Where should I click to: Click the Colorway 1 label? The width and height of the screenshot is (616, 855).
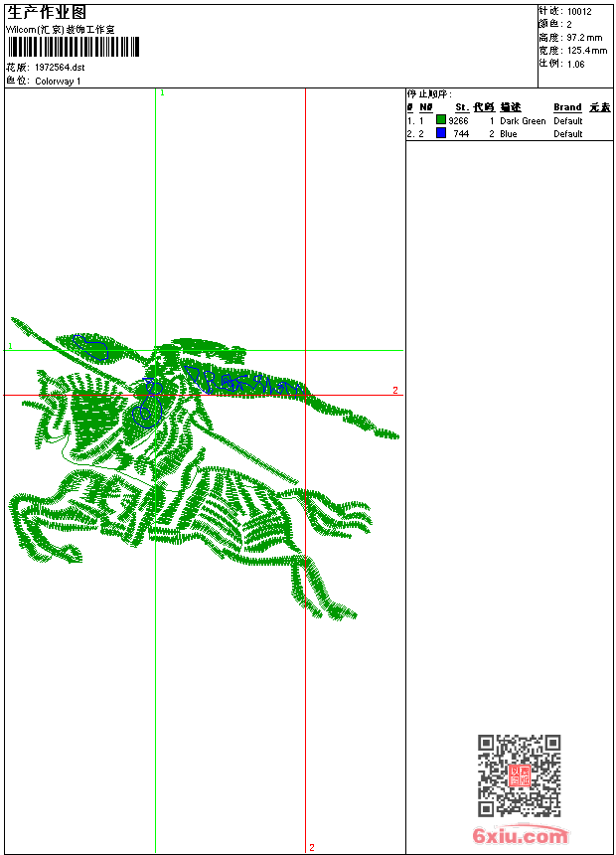(58, 82)
